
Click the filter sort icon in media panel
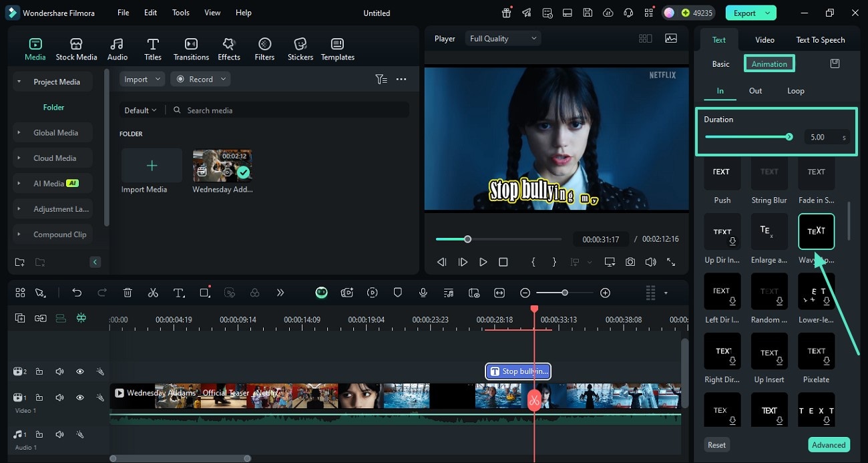point(381,79)
